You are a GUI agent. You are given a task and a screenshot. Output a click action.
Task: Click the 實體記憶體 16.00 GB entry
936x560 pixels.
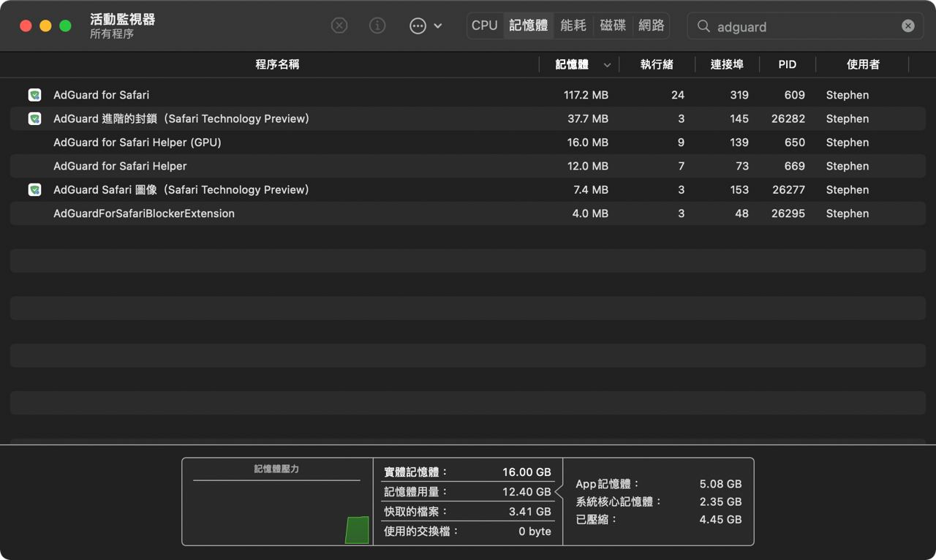pyautogui.click(x=468, y=472)
